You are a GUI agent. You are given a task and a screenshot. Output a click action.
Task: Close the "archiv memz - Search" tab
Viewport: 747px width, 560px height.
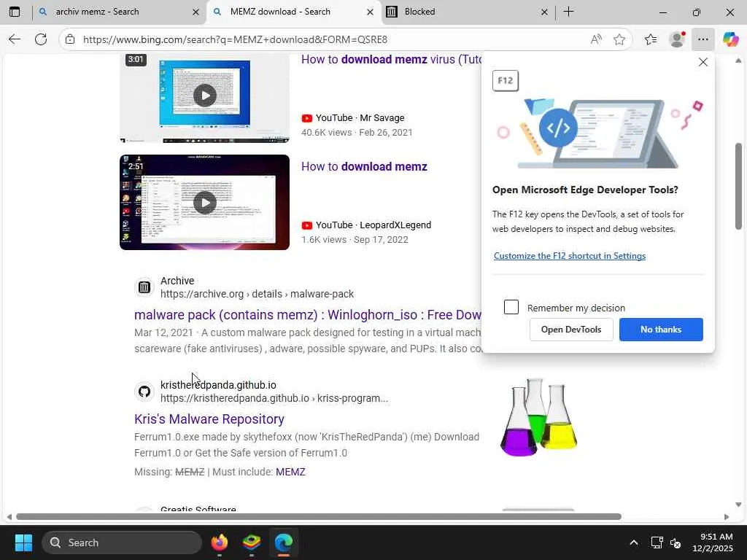[x=196, y=12]
